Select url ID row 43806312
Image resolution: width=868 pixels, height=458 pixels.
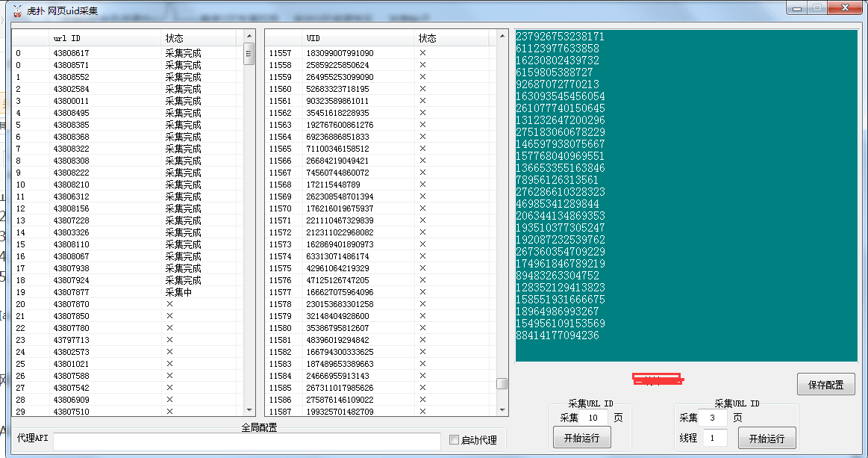[128, 196]
